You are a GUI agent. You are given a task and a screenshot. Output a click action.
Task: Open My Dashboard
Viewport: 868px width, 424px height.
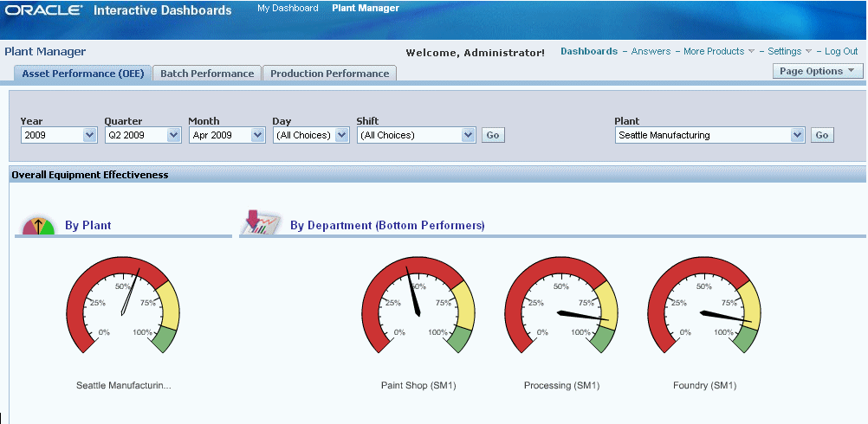pyautogui.click(x=288, y=9)
